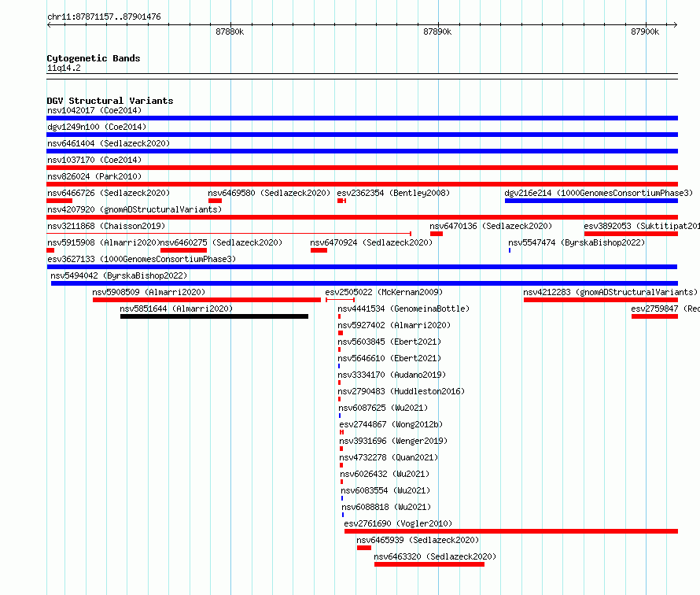Viewport: 700px width, 595px height.
Task: Click nsv6026432 (Wu2021) label
Action: [x=385, y=474]
